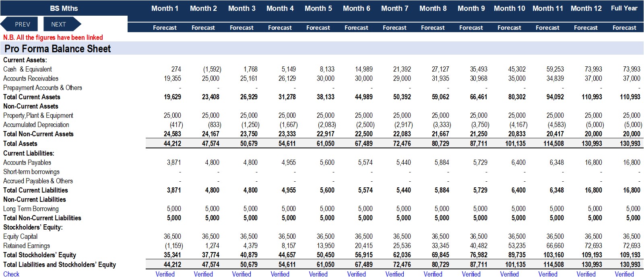Viewport: 644px width, 279px height.
Task: Select the Non-Current Liabilities heading
Action: point(34,199)
